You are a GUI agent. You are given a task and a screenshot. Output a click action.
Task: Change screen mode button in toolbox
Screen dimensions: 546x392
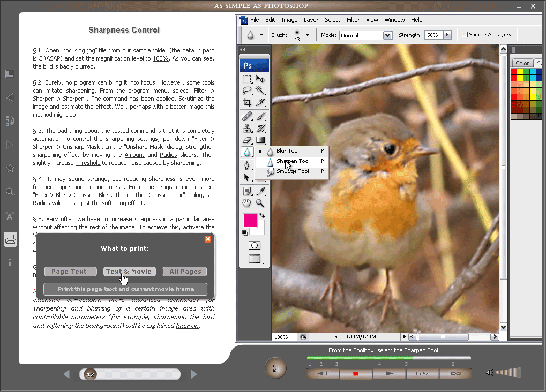[255, 259]
